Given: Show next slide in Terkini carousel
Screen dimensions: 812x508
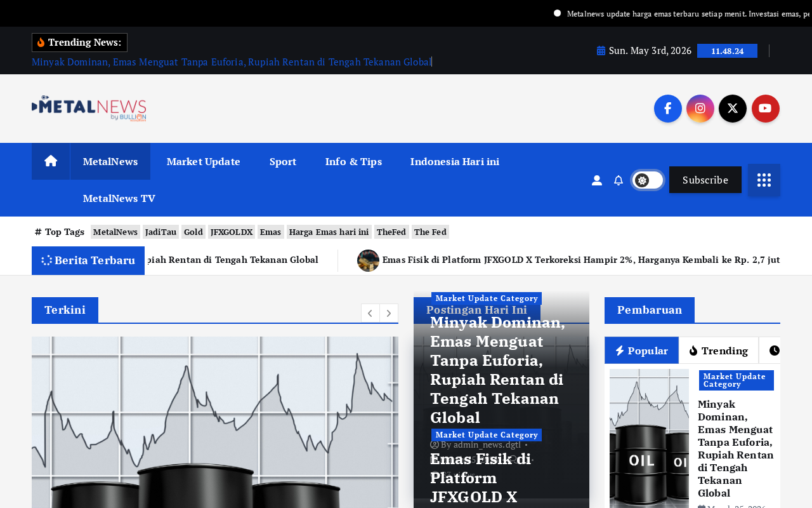Looking at the screenshot, I should point(389,313).
